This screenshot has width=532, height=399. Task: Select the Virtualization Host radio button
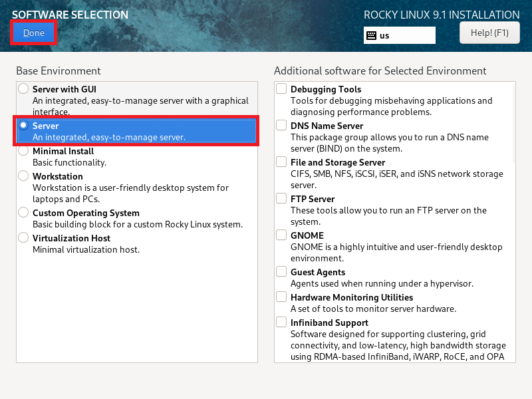pyautogui.click(x=23, y=238)
